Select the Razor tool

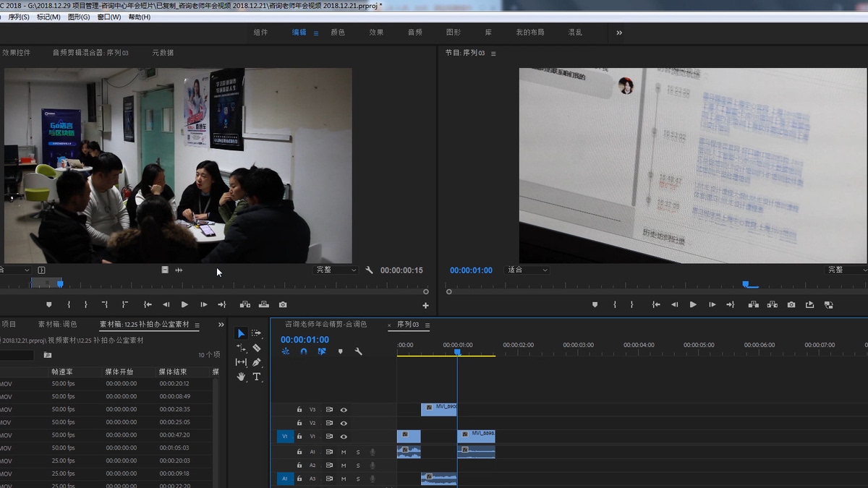(x=256, y=348)
